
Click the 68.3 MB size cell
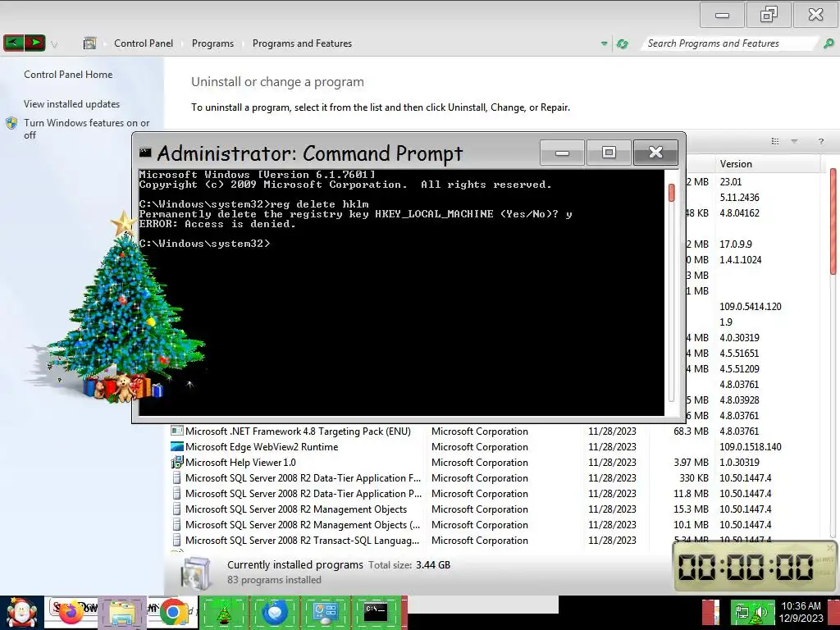coord(691,431)
